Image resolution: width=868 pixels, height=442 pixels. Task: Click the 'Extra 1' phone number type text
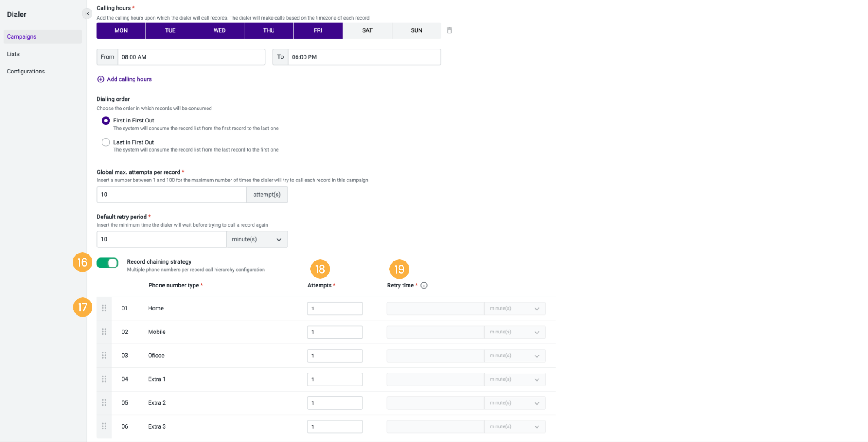157,379
